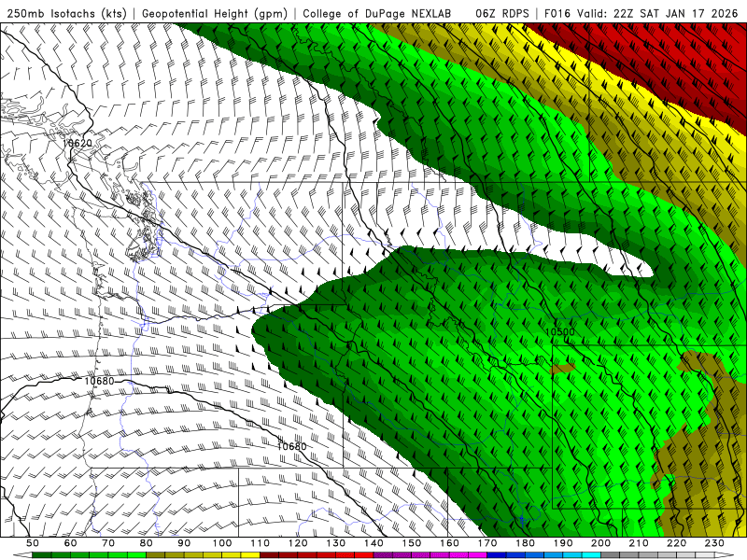Click the 130 value on the color scale
747x560 pixels.
tap(336, 543)
